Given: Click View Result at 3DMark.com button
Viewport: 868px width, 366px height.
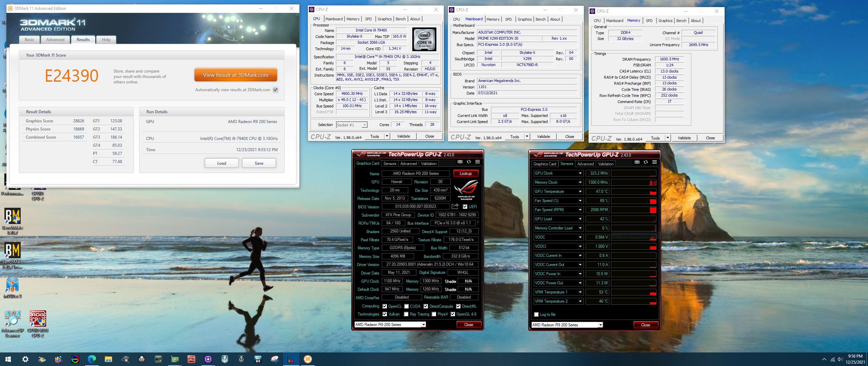Looking at the screenshot, I should tap(236, 75).
